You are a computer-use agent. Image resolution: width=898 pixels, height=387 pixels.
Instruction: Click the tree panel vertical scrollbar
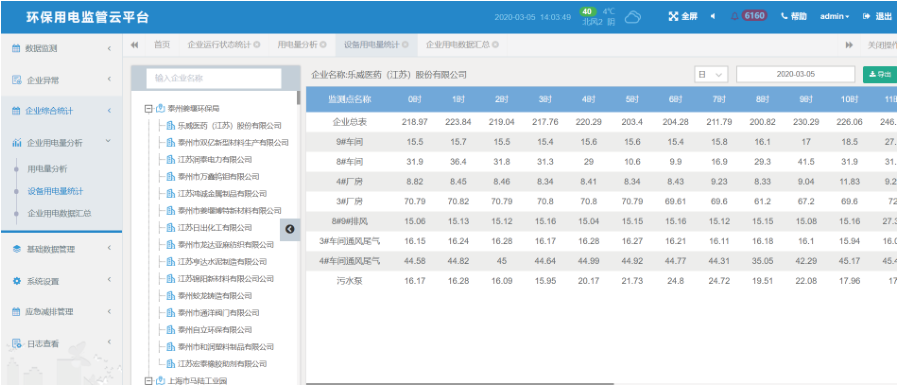click(298, 98)
